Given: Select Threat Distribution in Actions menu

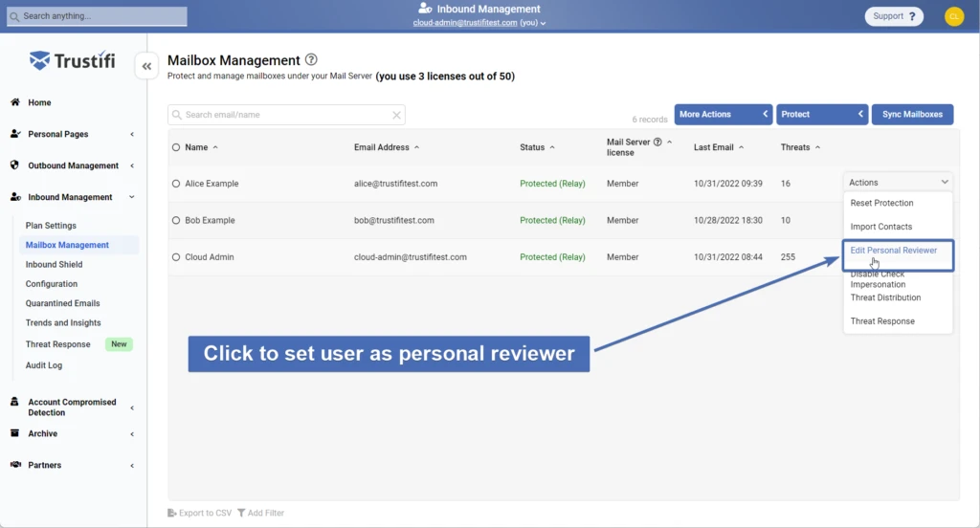Looking at the screenshot, I should pyautogui.click(x=885, y=297).
